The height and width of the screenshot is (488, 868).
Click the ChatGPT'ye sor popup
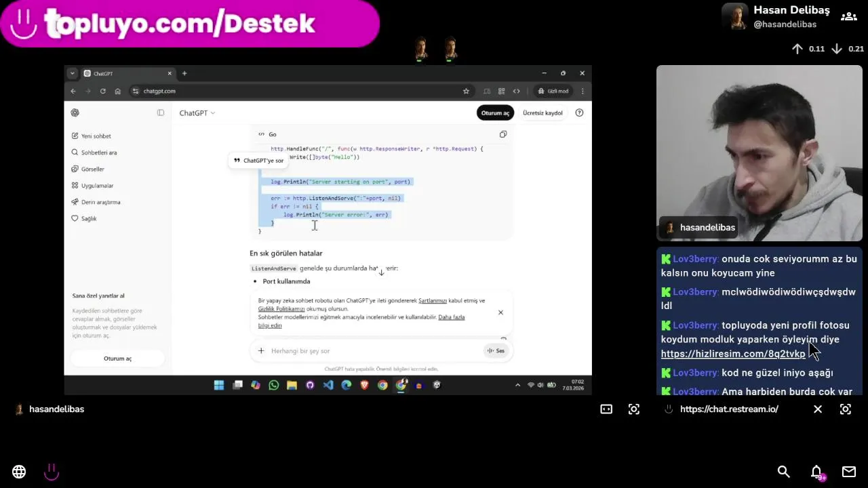click(259, 161)
